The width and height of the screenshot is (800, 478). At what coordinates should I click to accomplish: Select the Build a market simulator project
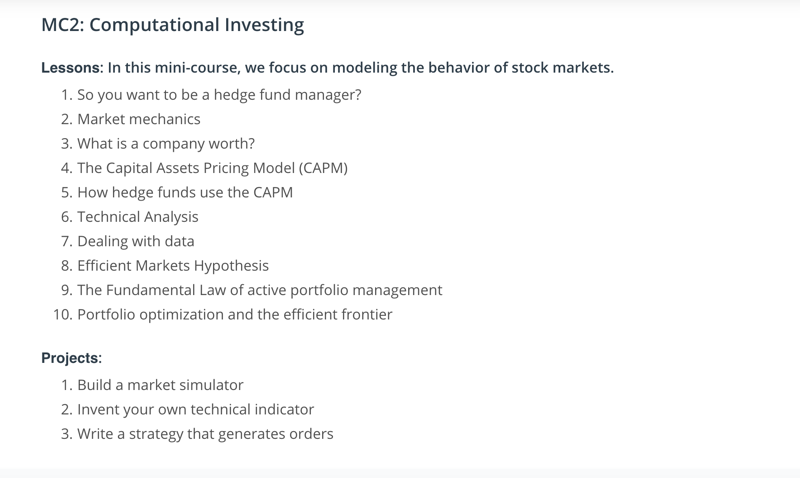[x=160, y=385]
